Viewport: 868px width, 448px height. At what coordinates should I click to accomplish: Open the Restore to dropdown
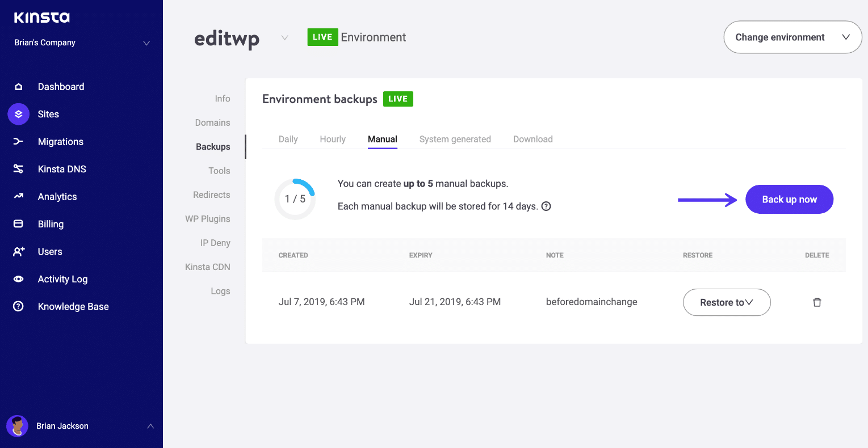point(727,302)
